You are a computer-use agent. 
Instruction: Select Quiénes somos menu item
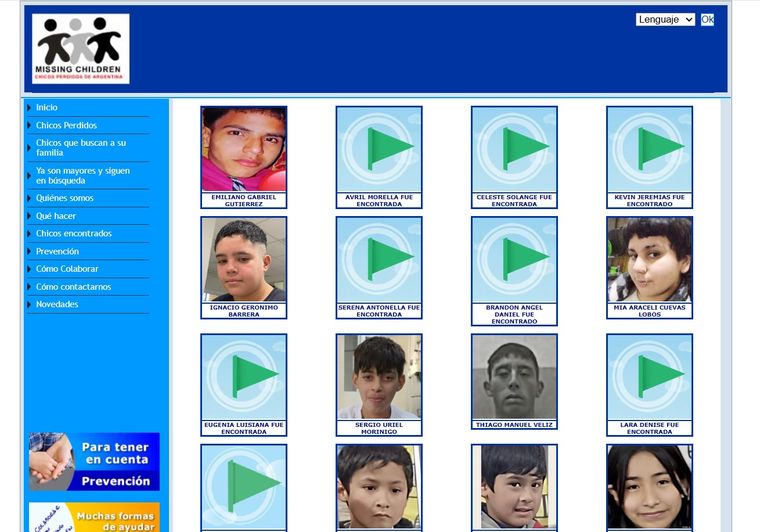click(64, 198)
